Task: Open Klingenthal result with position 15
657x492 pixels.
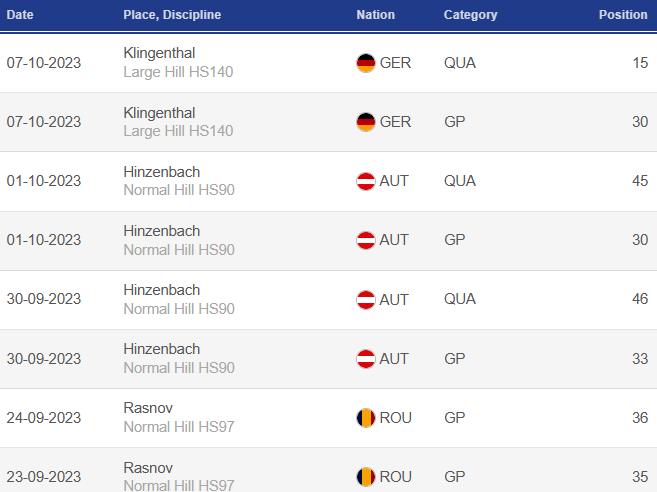Action: [x=159, y=53]
